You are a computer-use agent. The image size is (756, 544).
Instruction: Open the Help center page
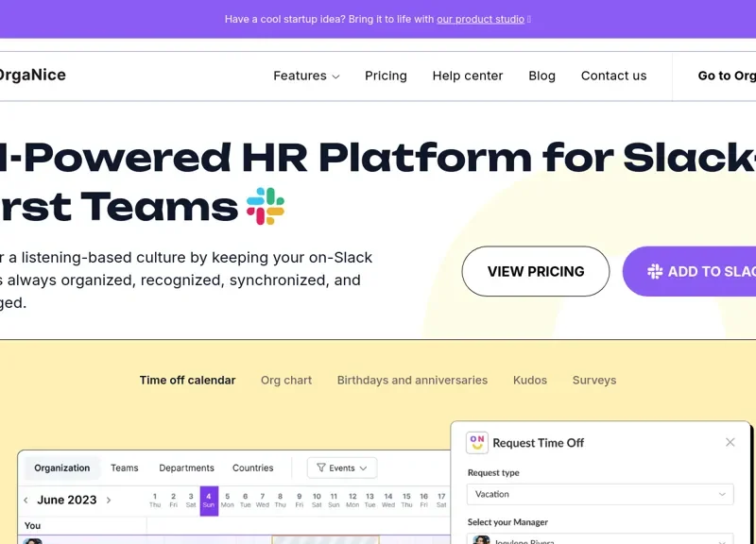click(468, 76)
